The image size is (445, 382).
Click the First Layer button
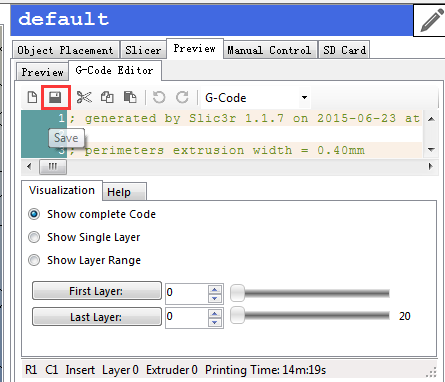point(97,291)
